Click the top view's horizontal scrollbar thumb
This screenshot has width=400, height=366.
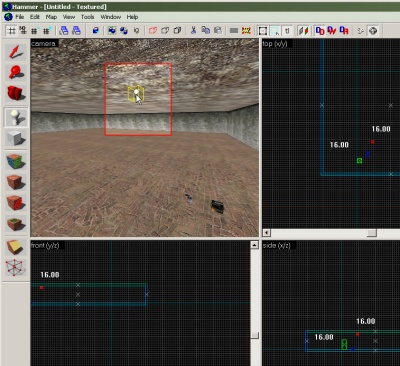click(x=372, y=232)
